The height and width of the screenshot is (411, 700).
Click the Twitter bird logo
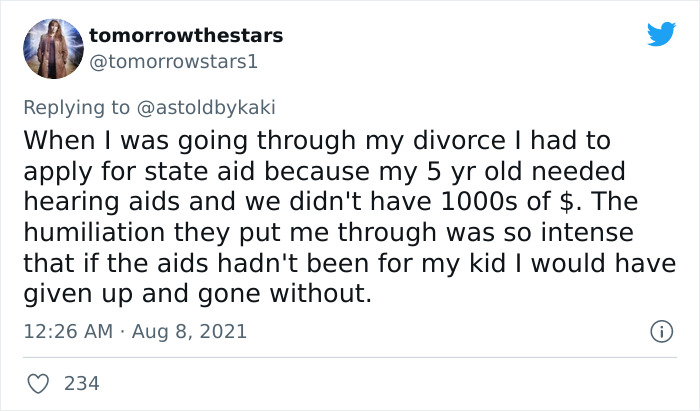click(x=661, y=35)
